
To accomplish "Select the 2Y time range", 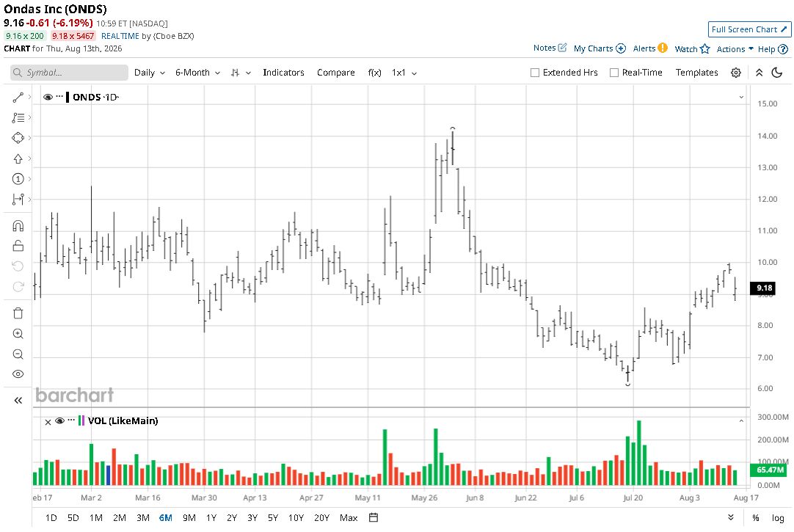I will click(x=231, y=517).
